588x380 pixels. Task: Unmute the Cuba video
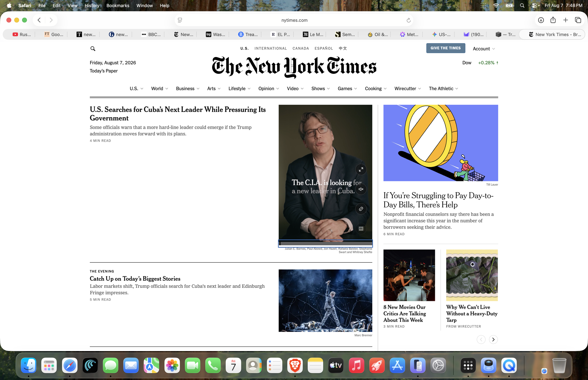[361, 189]
